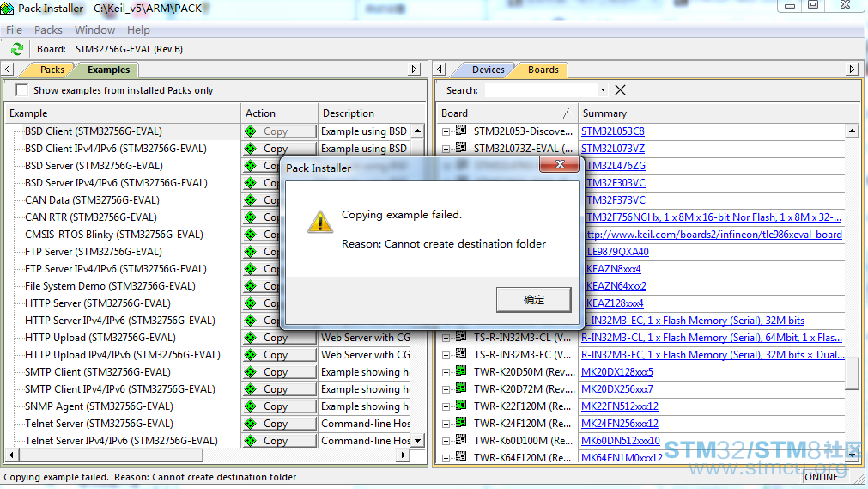The image size is (868, 489).
Task: Copy the SMTP Client example
Action: (280, 372)
